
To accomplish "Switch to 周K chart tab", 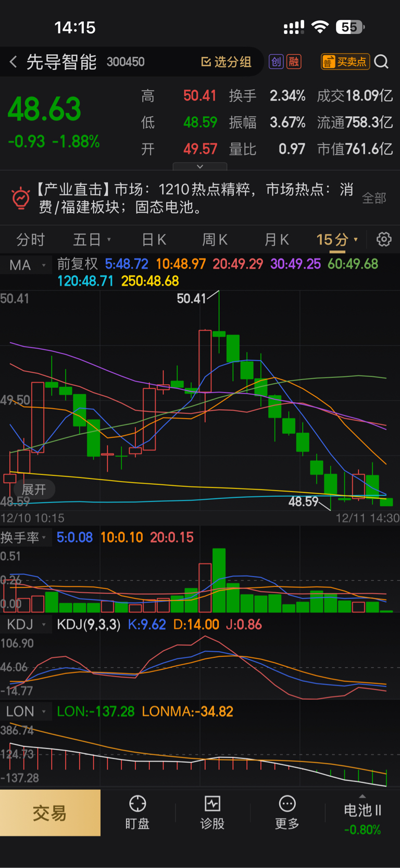I will click(215, 240).
